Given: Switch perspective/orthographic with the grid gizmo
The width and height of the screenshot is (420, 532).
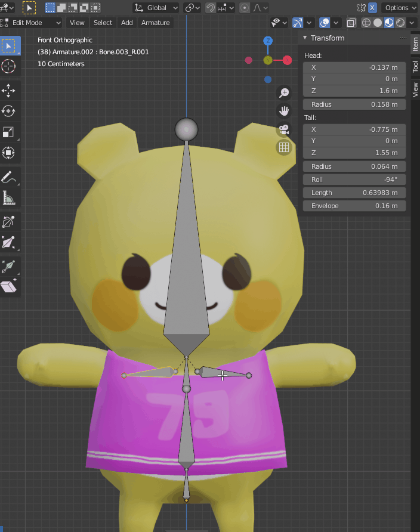Looking at the screenshot, I should (x=284, y=147).
